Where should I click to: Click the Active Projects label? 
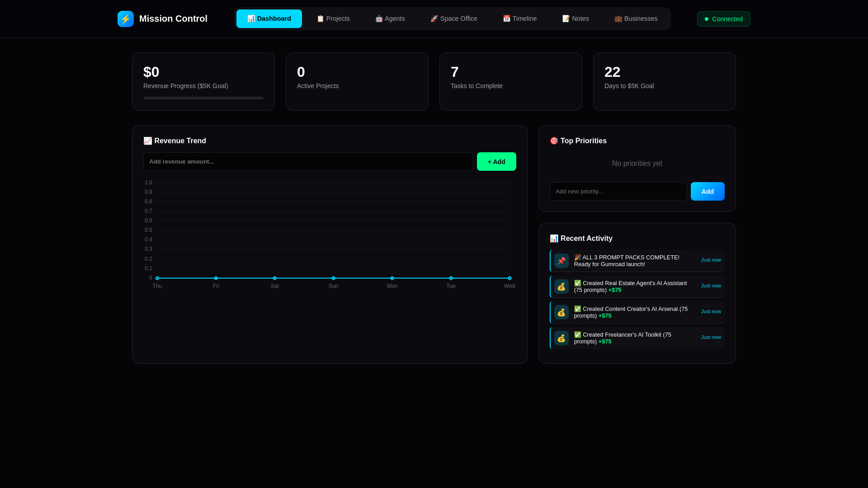click(318, 86)
